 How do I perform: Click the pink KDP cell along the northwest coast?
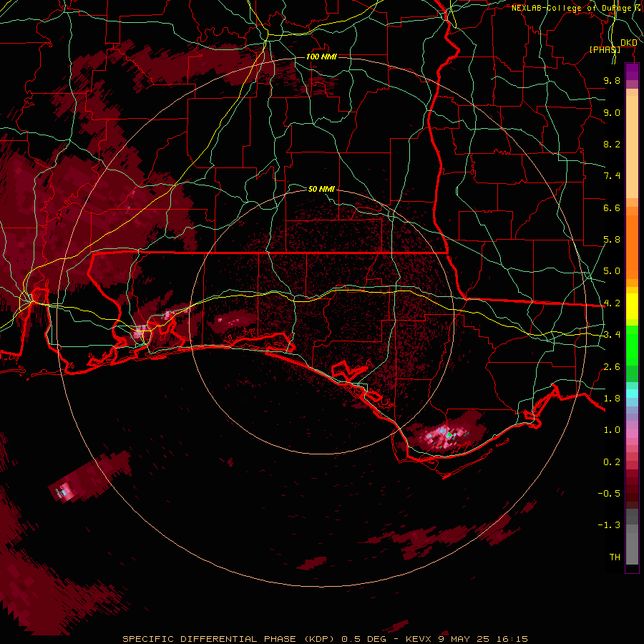[141, 332]
